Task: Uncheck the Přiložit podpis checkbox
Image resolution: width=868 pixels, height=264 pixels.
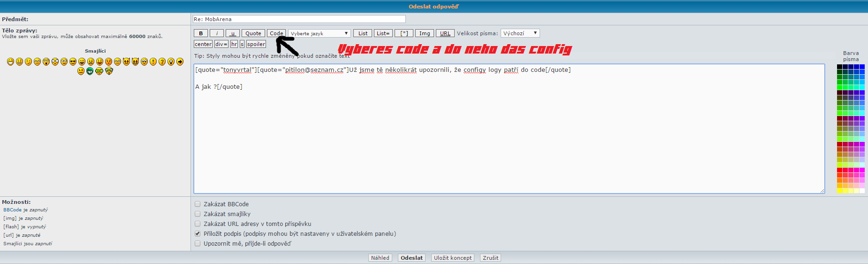Action: [198, 233]
